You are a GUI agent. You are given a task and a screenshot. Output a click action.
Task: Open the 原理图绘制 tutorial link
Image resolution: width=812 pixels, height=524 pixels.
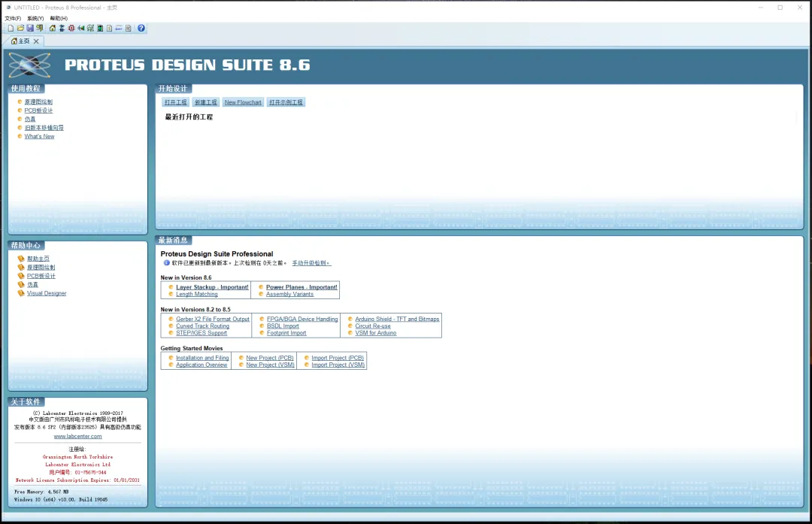coord(38,101)
